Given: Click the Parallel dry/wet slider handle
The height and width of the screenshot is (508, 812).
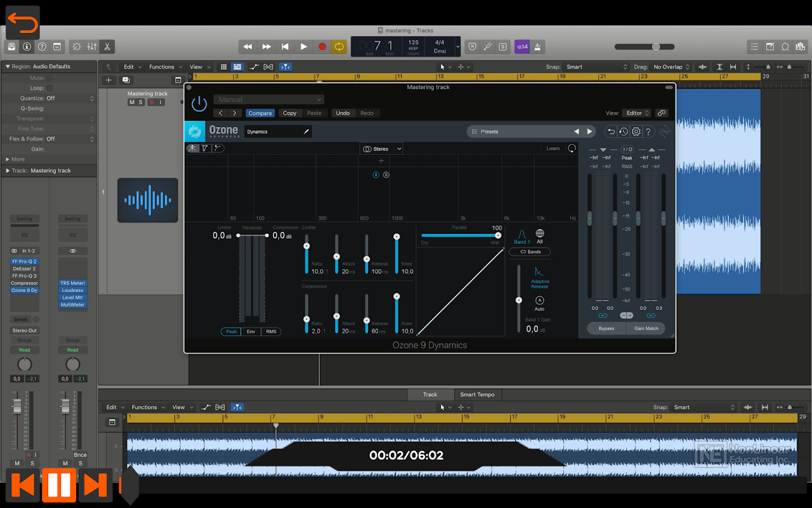Looking at the screenshot, I should pos(498,236).
